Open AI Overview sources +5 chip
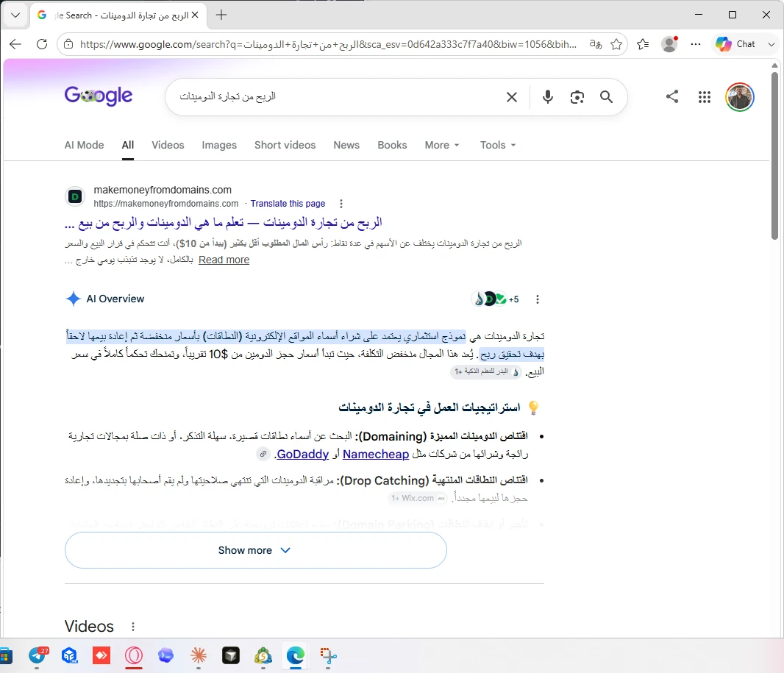The image size is (784, 673). (496, 299)
